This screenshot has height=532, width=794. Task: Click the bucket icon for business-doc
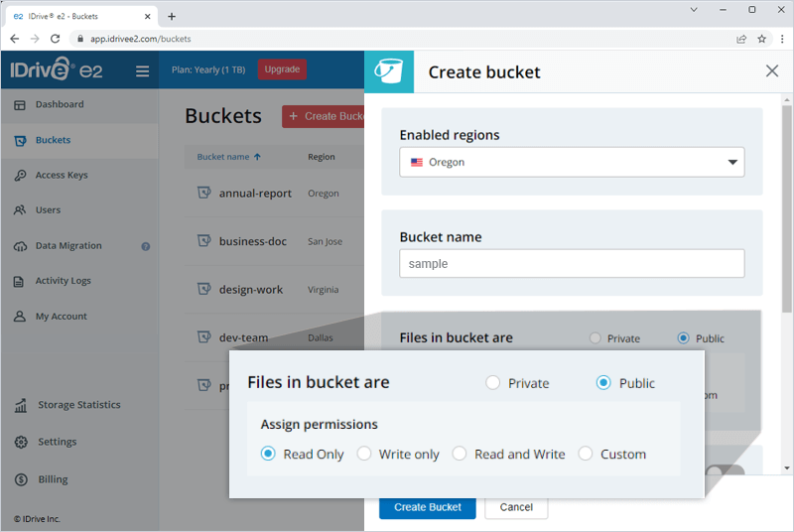(203, 241)
